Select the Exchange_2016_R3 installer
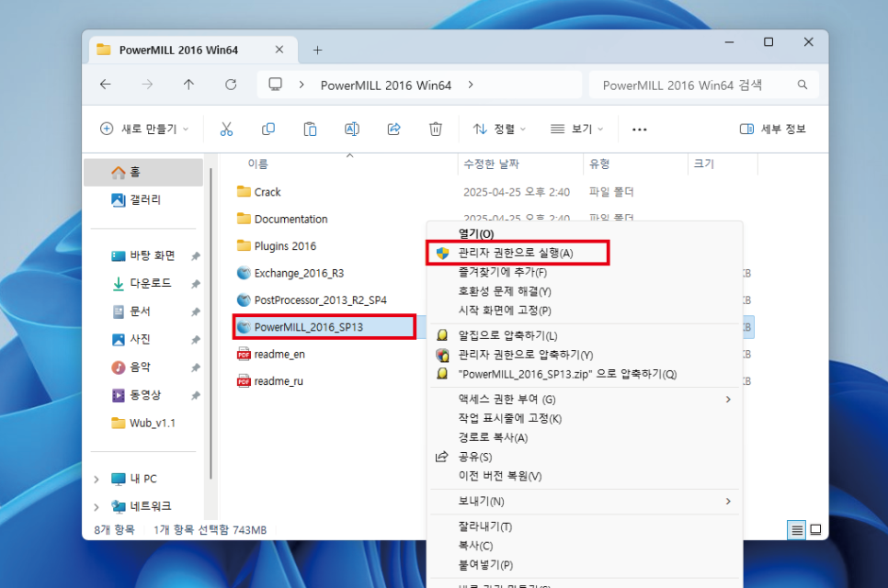The image size is (888, 588). click(x=290, y=274)
